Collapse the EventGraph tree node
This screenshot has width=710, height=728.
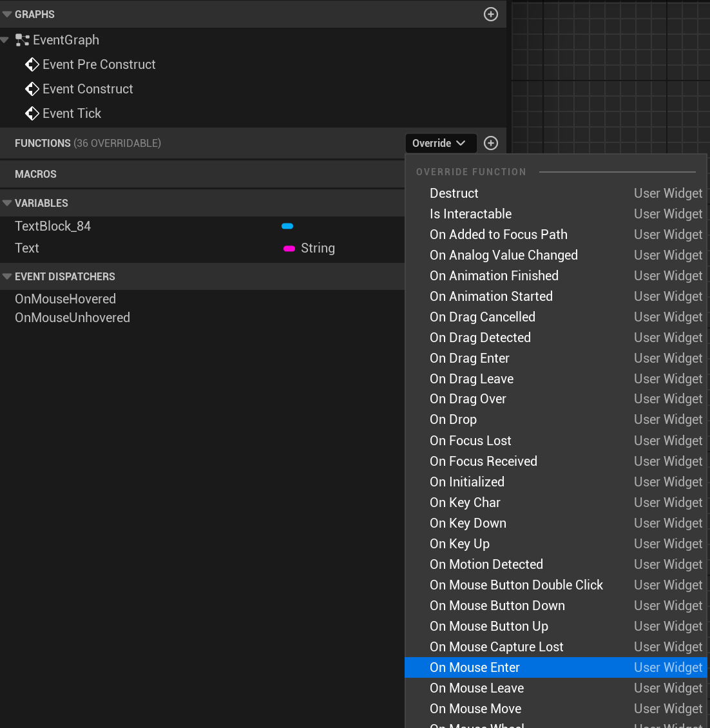pos(5,40)
